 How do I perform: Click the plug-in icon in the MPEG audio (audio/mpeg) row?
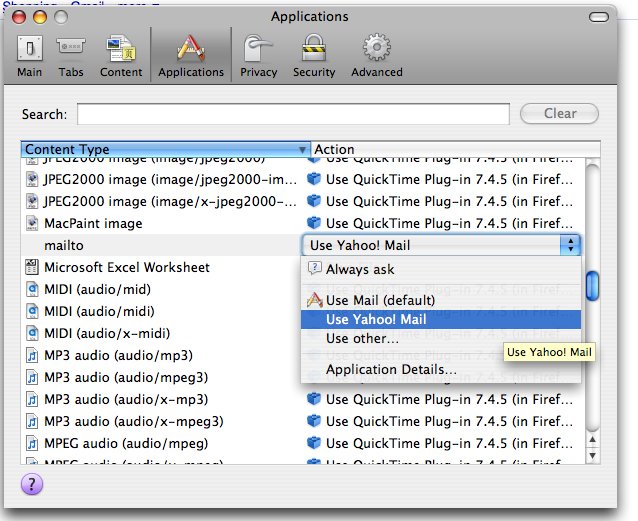(314, 443)
